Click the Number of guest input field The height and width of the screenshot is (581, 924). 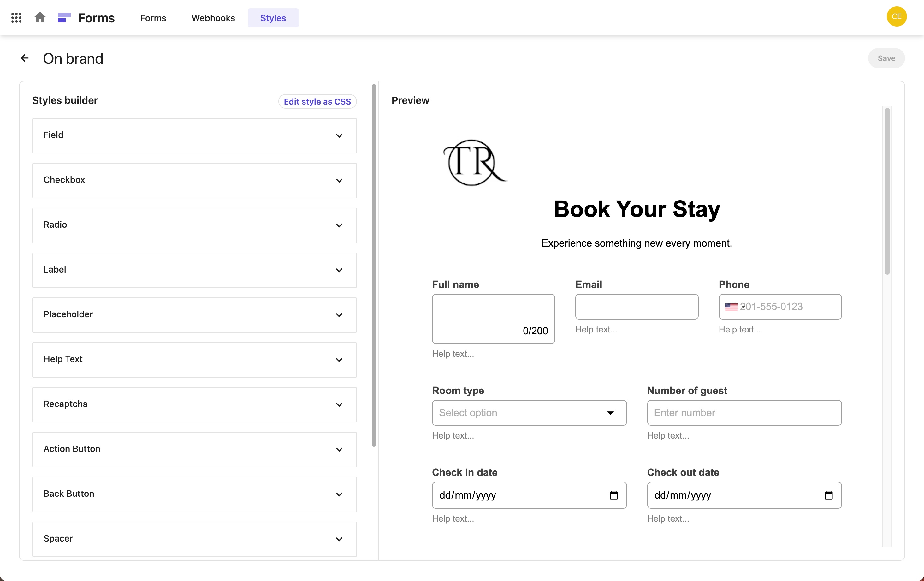744,413
